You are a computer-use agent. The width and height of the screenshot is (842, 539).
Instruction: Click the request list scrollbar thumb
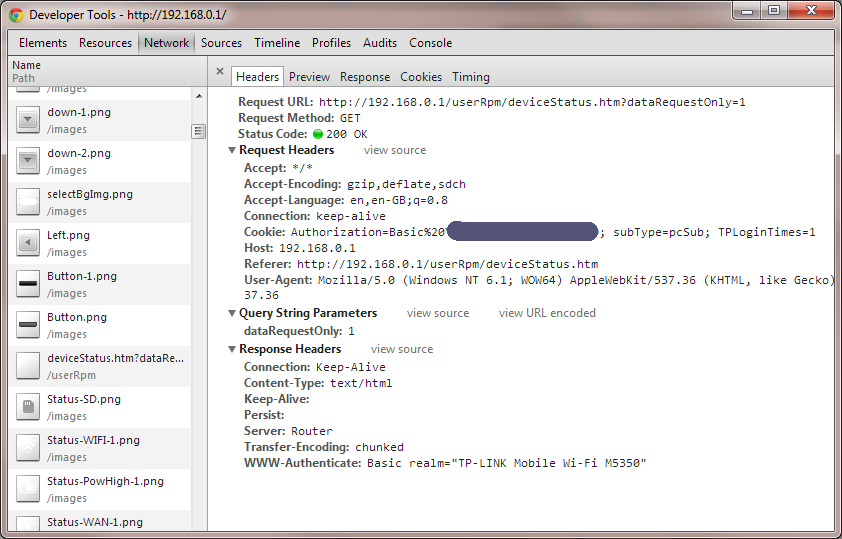click(x=199, y=132)
